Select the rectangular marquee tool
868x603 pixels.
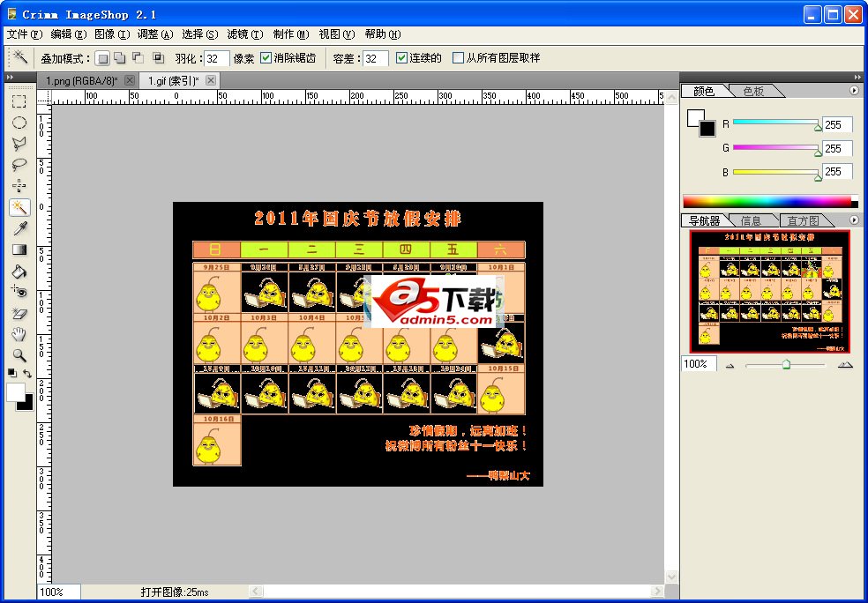point(19,100)
